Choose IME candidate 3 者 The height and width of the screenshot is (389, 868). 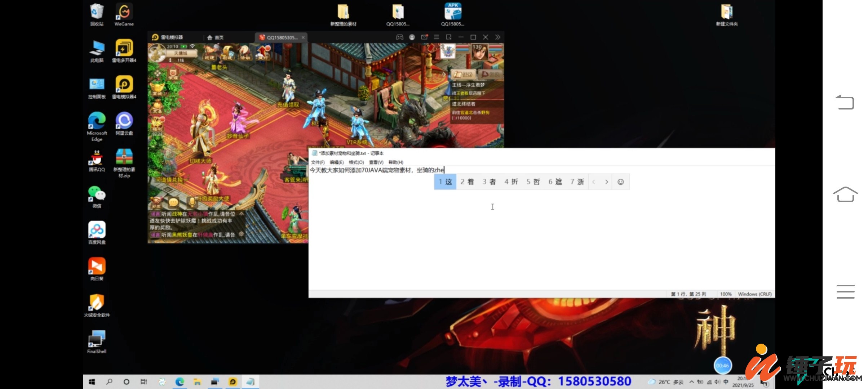[x=489, y=182]
